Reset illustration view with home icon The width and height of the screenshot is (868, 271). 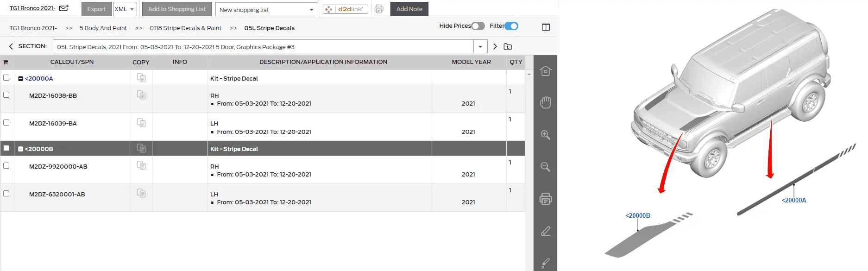pos(546,71)
